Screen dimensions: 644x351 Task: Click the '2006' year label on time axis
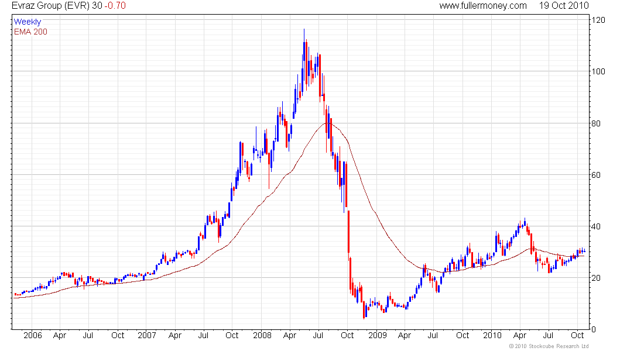point(32,335)
